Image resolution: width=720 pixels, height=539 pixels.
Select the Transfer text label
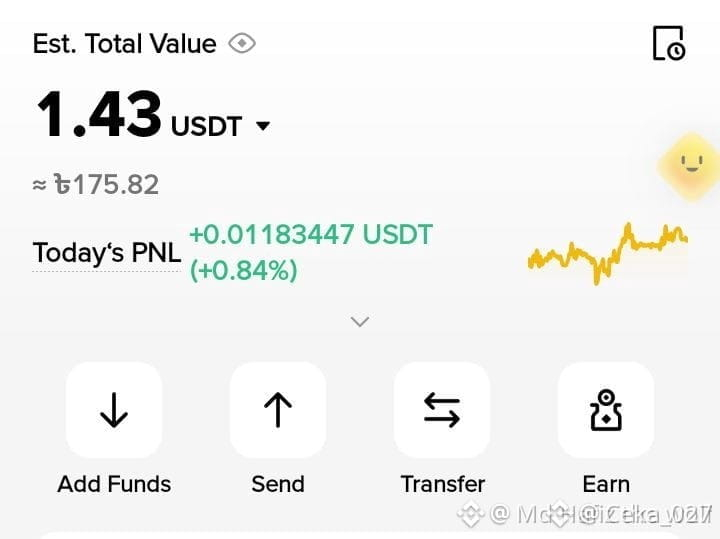(442, 484)
